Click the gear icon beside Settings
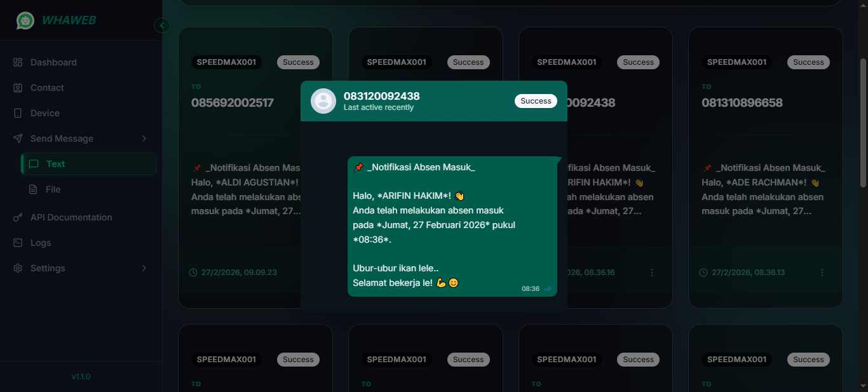The image size is (868, 392). click(x=18, y=268)
